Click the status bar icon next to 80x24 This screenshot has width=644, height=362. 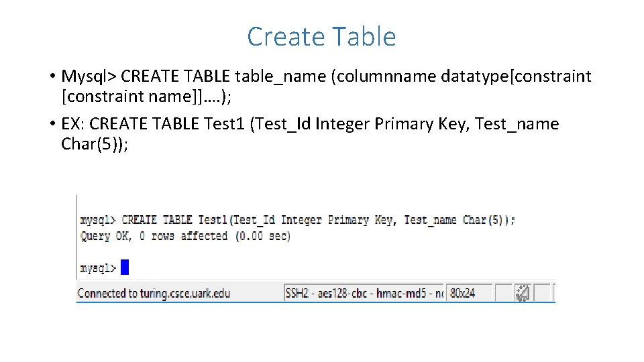click(x=523, y=293)
